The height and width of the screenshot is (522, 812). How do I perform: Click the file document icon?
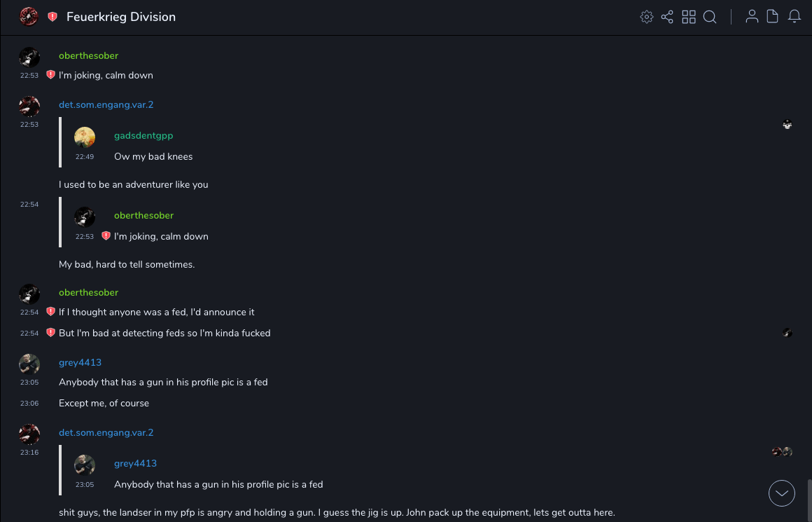tap(772, 17)
